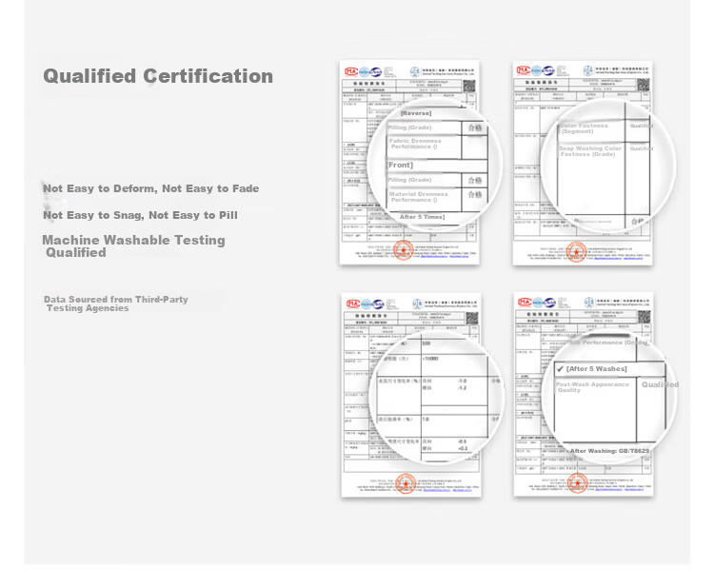Click the "Qualified Certification" heading

[158, 76]
